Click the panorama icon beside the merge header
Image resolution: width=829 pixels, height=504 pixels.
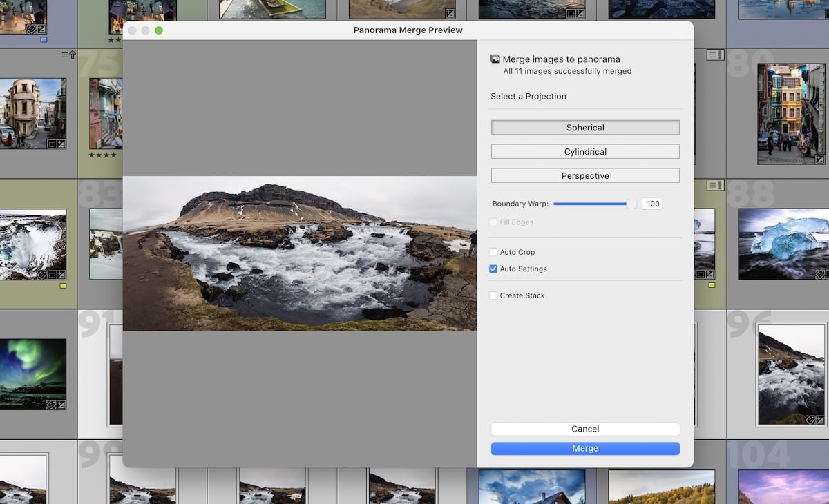click(495, 59)
